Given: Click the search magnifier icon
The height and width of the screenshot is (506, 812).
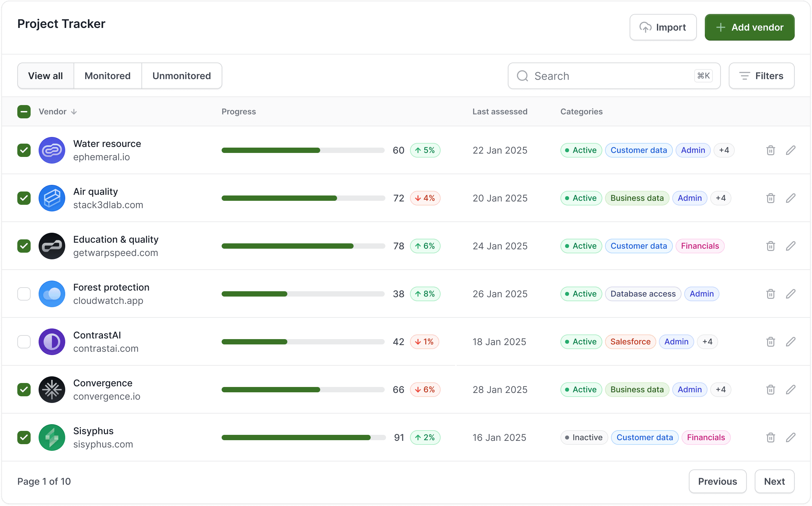Looking at the screenshot, I should coord(522,75).
